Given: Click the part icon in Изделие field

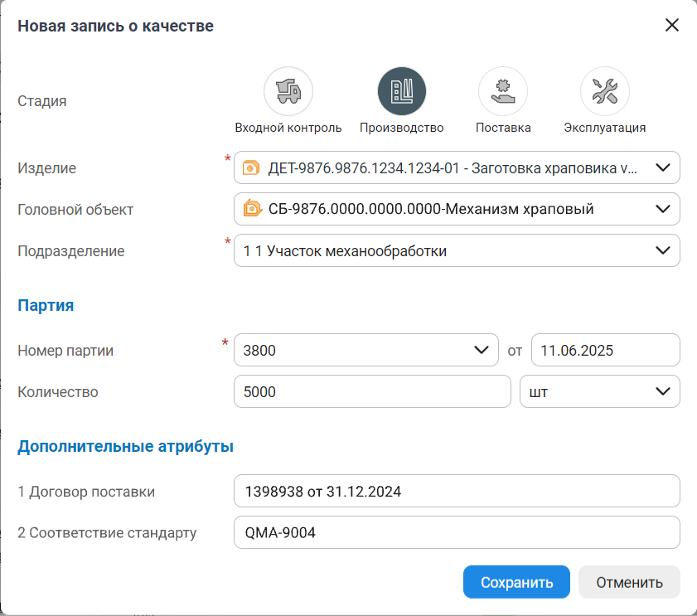Looking at the screenshot, I should tap(251, 167).
